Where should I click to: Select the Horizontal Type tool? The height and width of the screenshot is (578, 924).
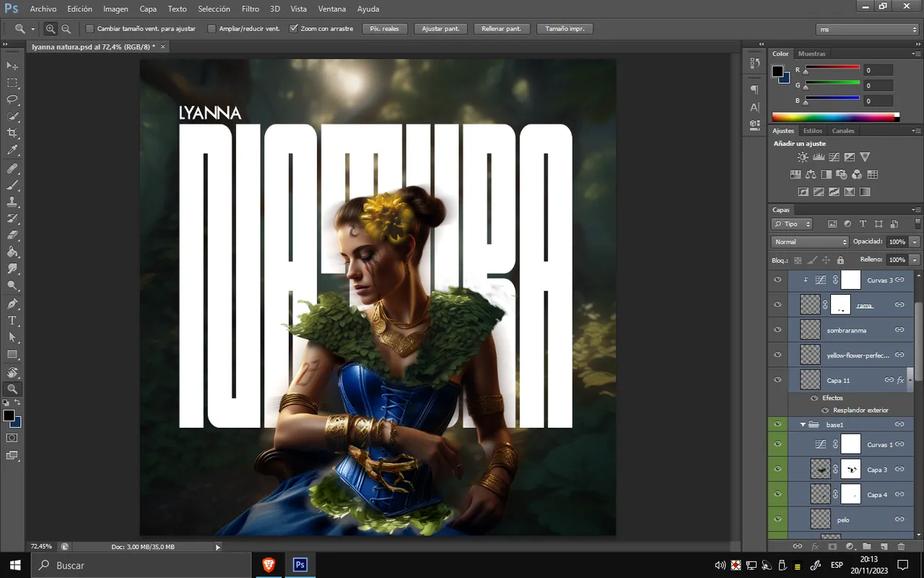(x=12, y=321)
